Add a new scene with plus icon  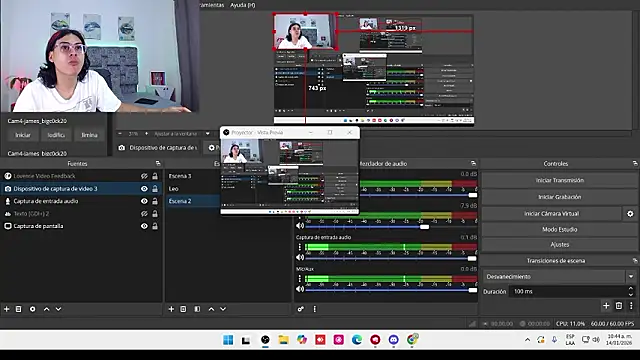(x=171, y=309)
